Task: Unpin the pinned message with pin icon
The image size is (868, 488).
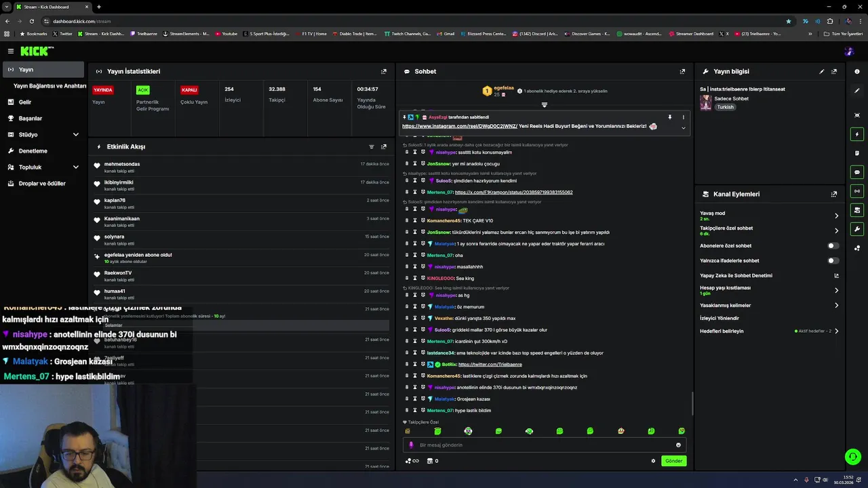Action: click(x=669, y=117)
